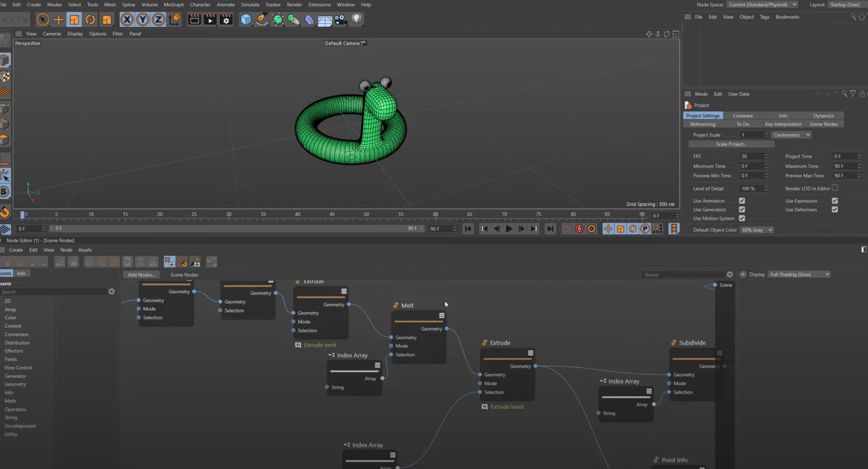
Task: Click the Render Settings icon
Action: coord(226,20)
